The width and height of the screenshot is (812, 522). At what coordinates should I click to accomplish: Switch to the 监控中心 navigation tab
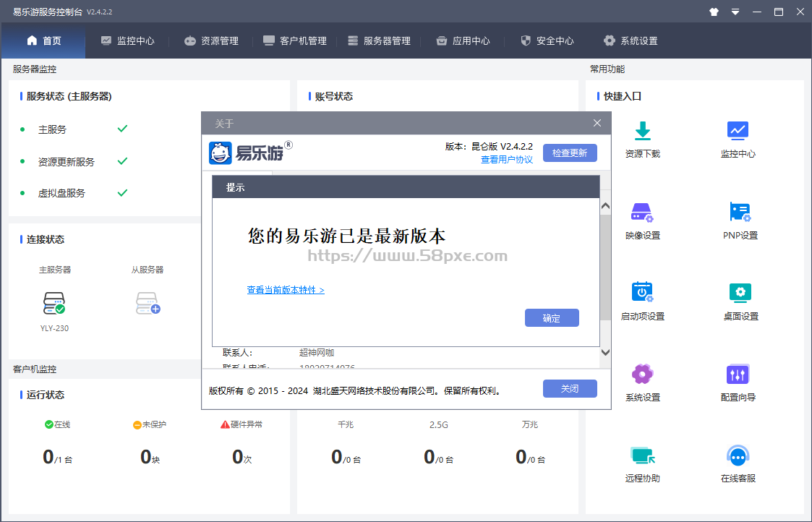pyautogui.click(x=127, y=40)
